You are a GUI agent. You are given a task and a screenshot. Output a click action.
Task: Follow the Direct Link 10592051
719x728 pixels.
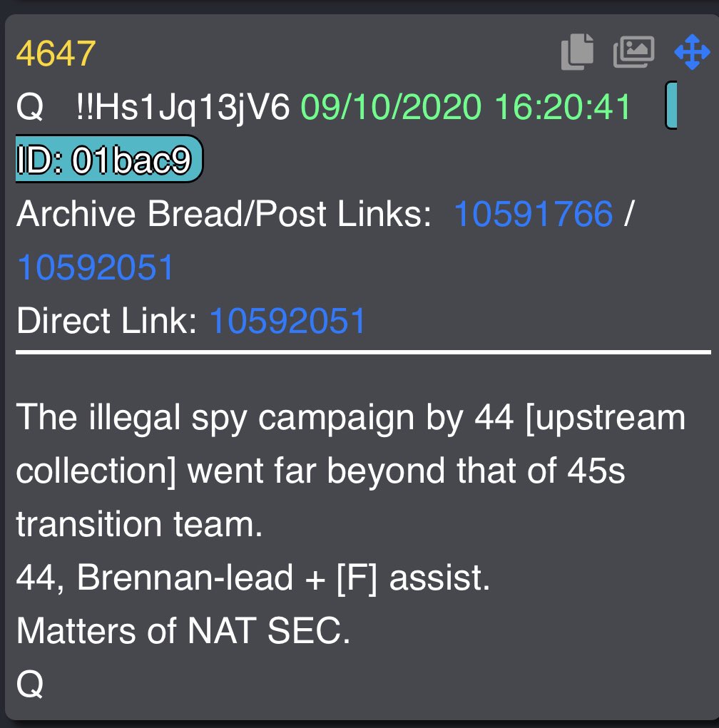pos(287,321)
